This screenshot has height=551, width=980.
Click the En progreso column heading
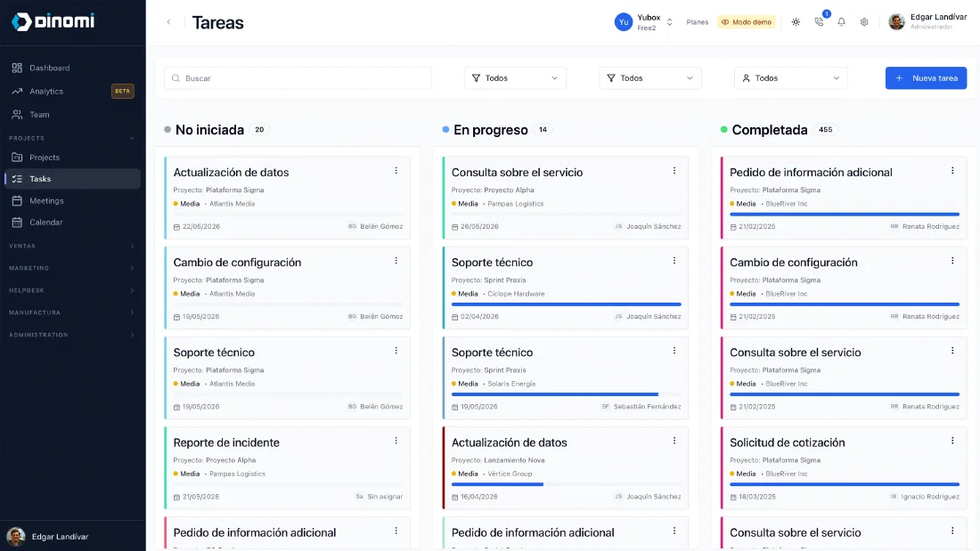click(491, 130)
